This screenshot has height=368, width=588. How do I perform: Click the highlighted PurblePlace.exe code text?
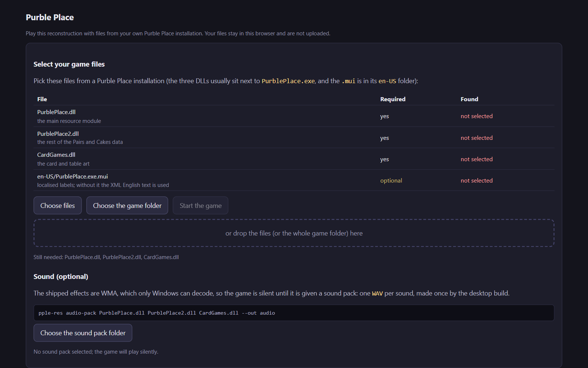tap(288, 81)
